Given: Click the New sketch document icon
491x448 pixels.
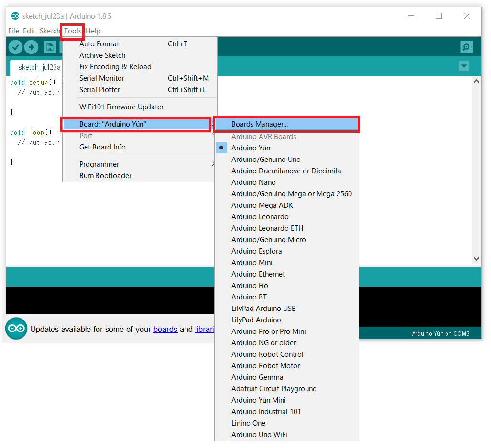Looking at the screenshot, I should click(x=49, y=47).
